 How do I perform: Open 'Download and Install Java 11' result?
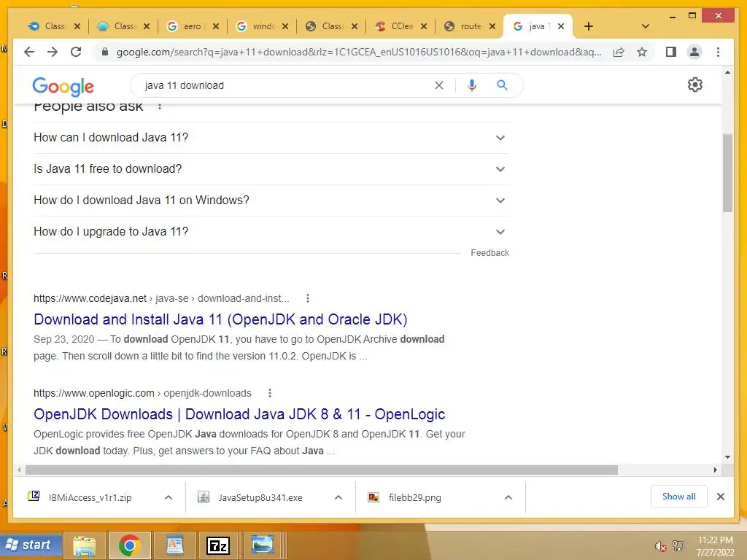220,319
